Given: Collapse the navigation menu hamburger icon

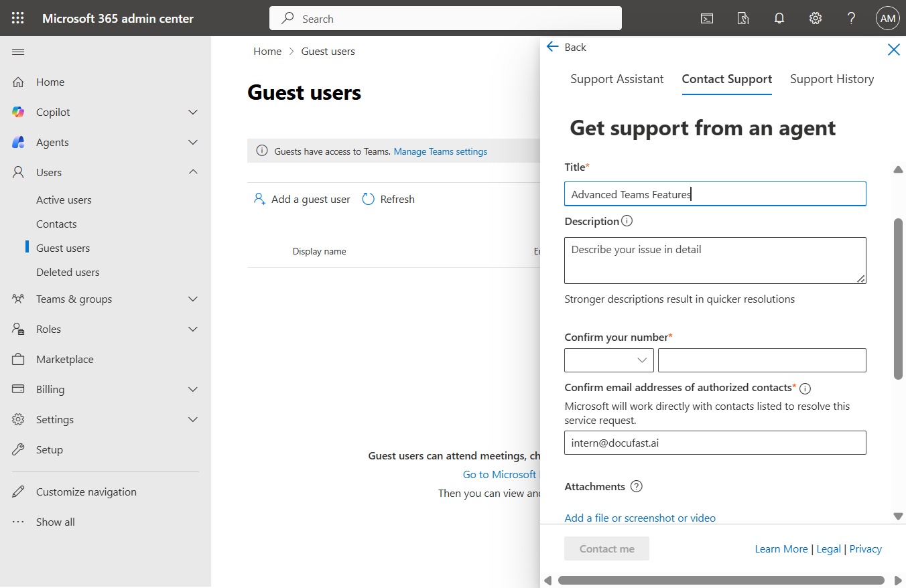Looking at the screenshot, I should coord(18,52).
